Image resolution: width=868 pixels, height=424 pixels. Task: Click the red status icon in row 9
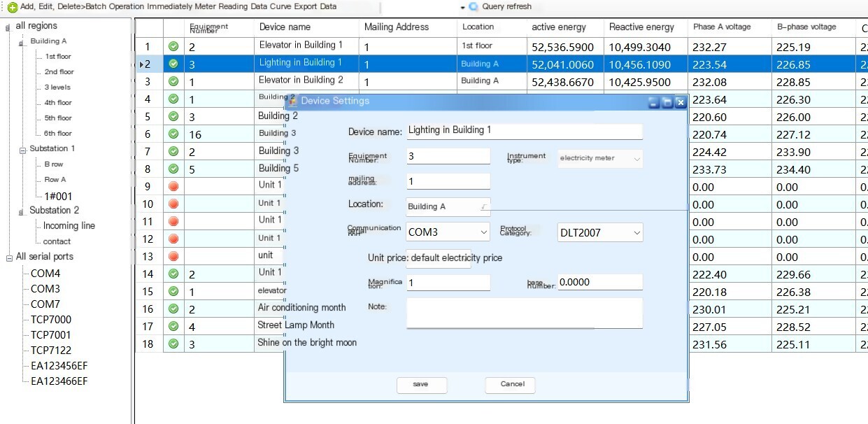tap(173, 186)
